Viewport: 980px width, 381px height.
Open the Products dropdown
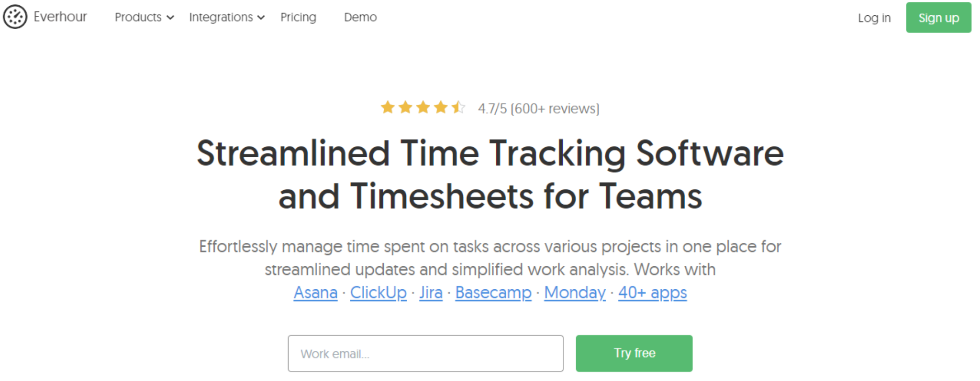(138, 18)
